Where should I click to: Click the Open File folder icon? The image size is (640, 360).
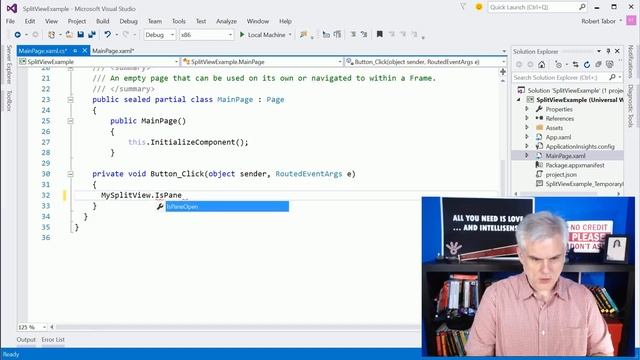pos(69,35)
